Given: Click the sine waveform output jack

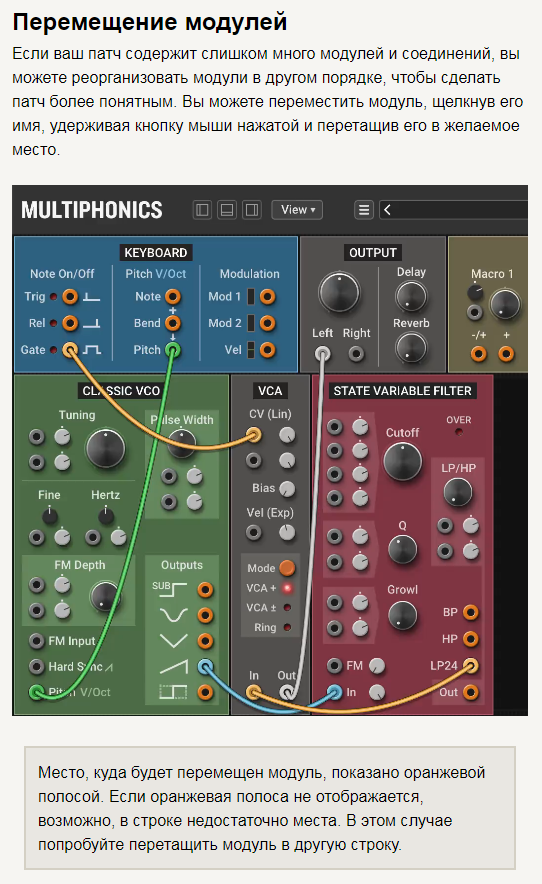Looking at the screenshot, I should (x=205, y=615).
